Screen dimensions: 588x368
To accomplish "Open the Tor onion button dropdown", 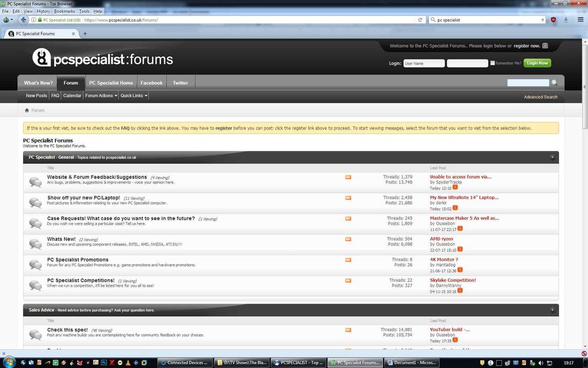I will [8, 20].
